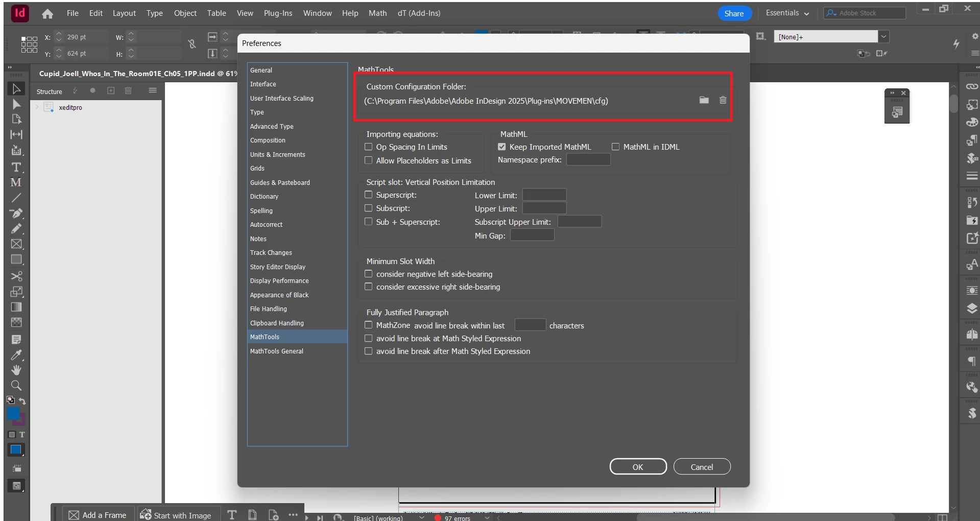Open the Layout menu

tap(124, 13)
